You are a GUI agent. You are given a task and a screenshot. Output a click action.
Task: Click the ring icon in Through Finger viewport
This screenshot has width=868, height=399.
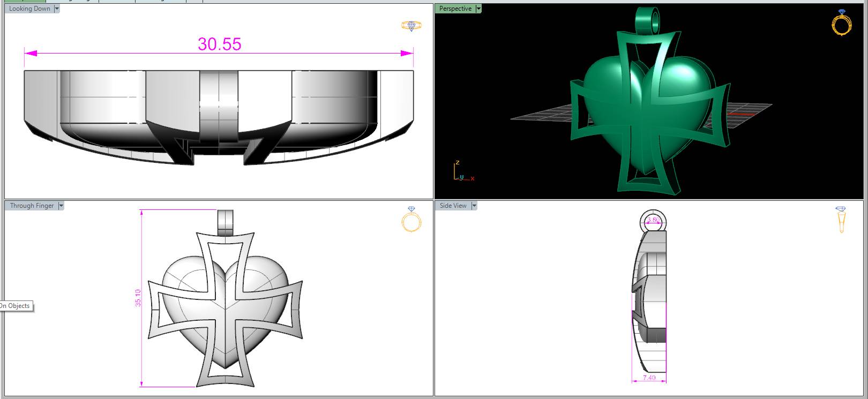point(411,220)
